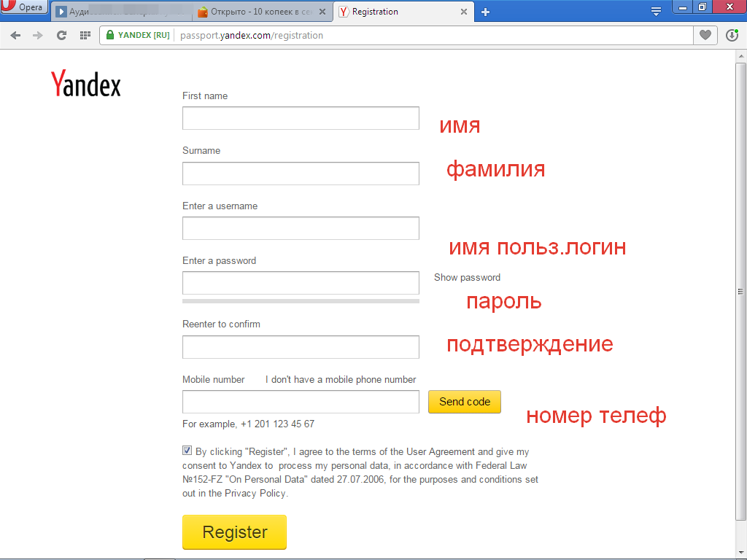Uncheck the User Agreement consent checkbox
Screen dimensions: 747x560
(187, 451)
